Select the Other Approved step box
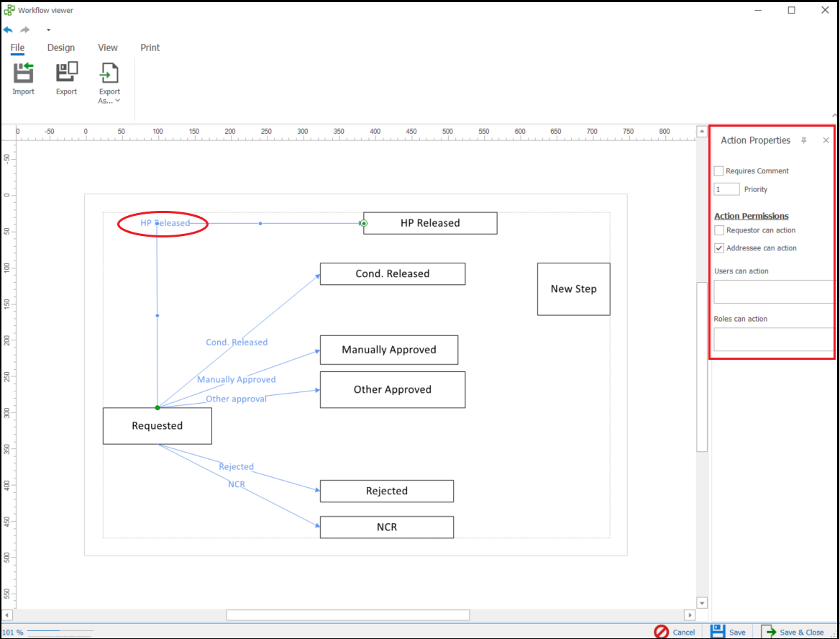840x639 pixels. click(x=393, y=390)
